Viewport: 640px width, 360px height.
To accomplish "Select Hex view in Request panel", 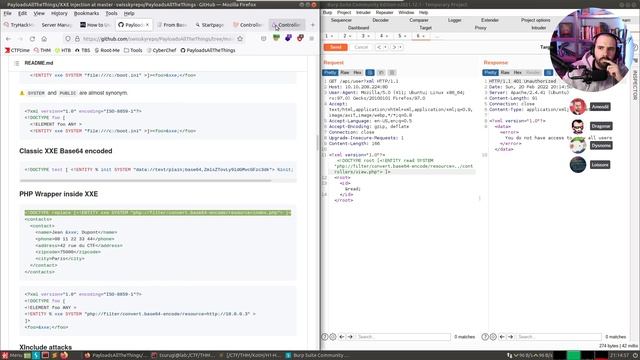I will pyautogui.click(x=358, y=73).
